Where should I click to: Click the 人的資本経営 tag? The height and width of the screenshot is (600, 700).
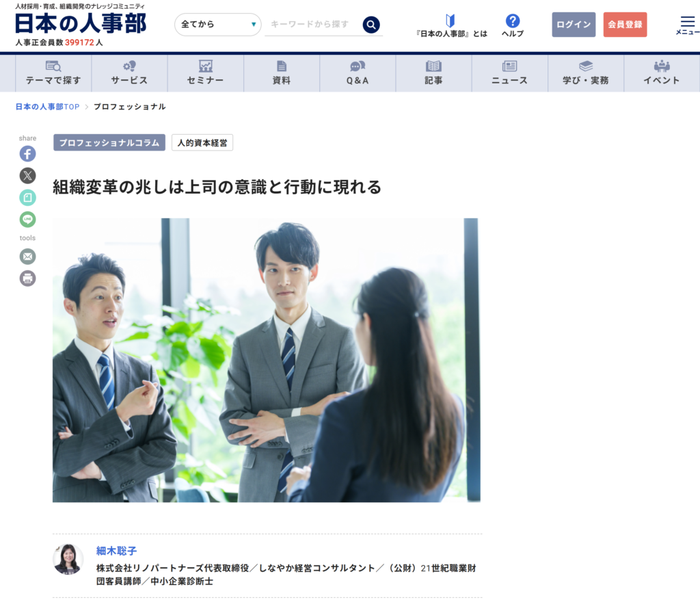(x=202, y=143)
